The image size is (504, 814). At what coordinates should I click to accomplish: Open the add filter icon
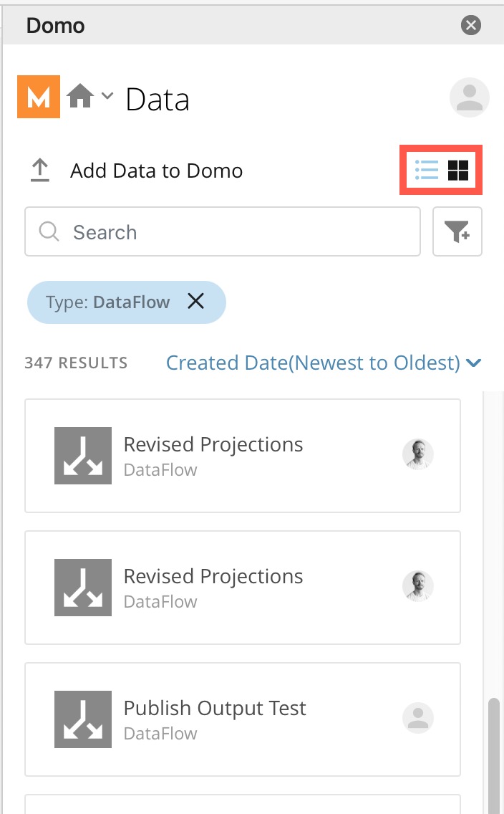coord(457,231)
